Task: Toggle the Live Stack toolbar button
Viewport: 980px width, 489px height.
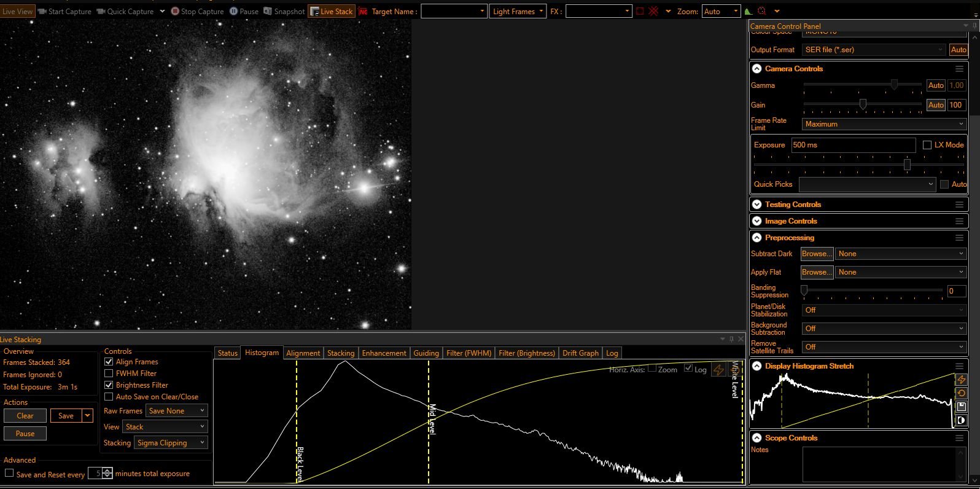Action: (332, 11)
